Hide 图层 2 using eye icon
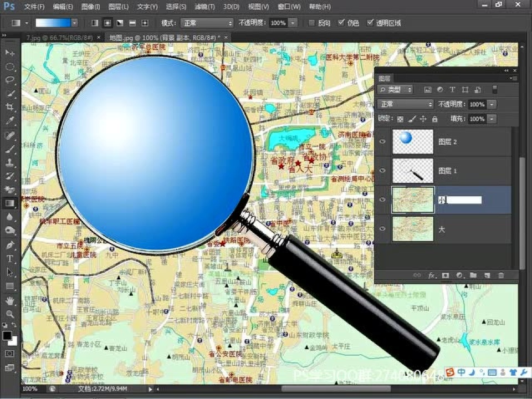Viewport: 532px width, 399px height. click(382, 141)
